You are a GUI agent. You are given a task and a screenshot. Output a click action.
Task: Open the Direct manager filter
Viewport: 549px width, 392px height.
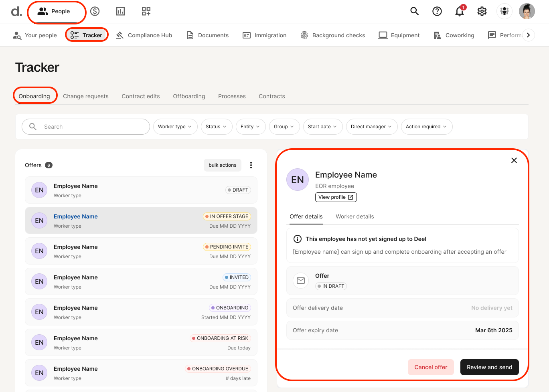pyautogui.click(x=371, y=127)
